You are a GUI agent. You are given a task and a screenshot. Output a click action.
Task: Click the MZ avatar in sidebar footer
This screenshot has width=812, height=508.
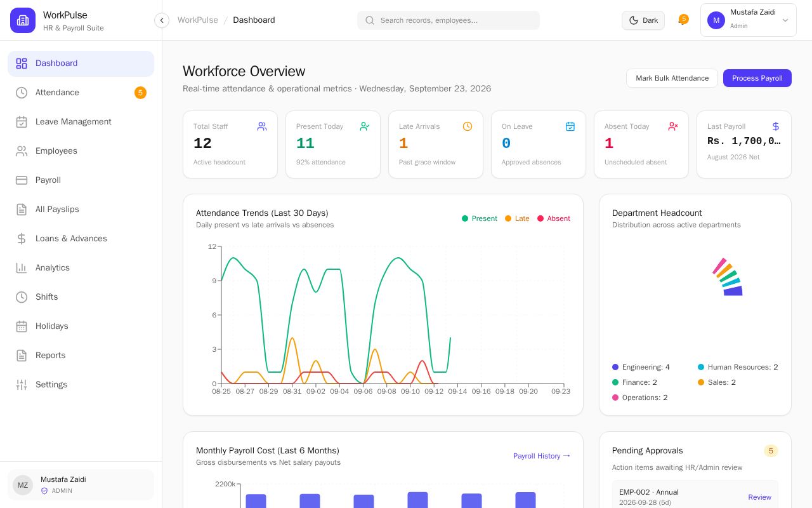coord(23,485)
